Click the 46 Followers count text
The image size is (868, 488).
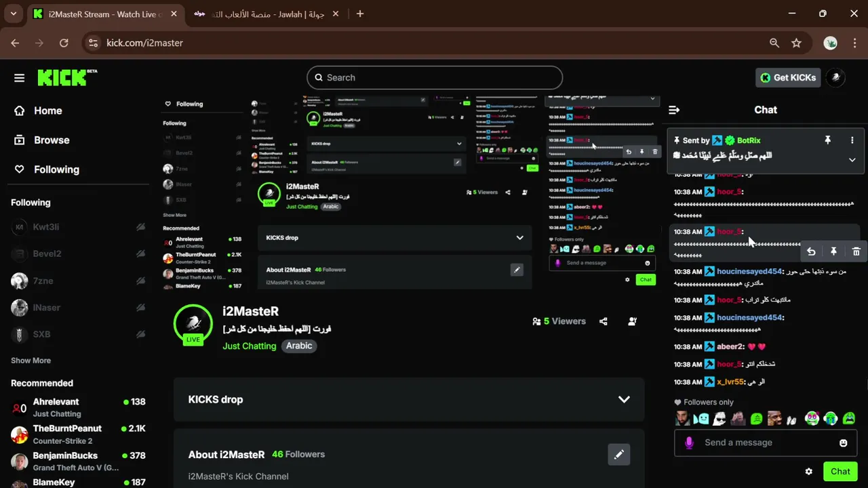298,454
